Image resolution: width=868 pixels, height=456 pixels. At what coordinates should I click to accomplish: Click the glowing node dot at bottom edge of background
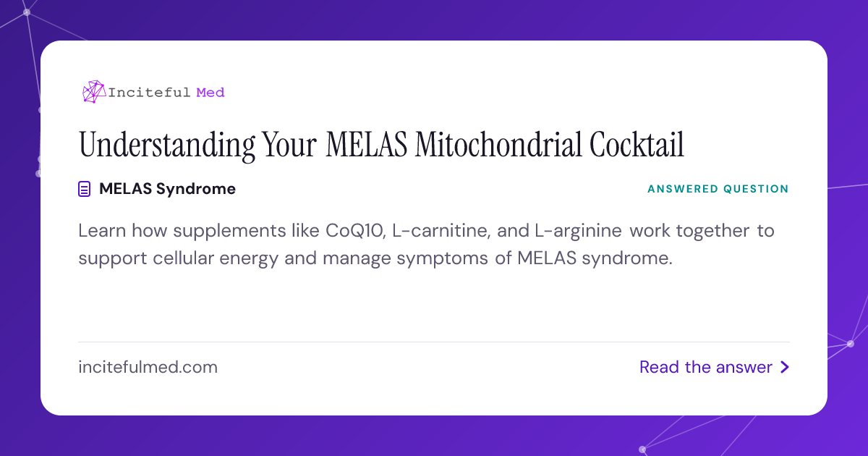[642, 449]
